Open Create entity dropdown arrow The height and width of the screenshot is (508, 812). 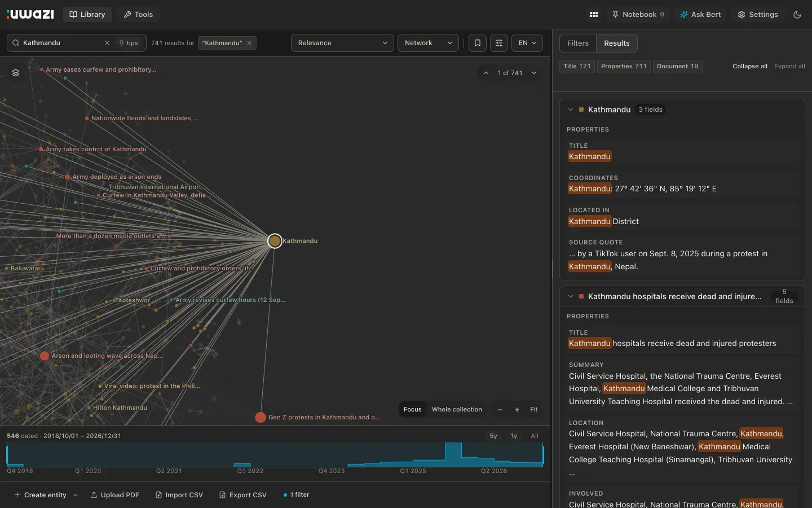(x=76, y=495)
